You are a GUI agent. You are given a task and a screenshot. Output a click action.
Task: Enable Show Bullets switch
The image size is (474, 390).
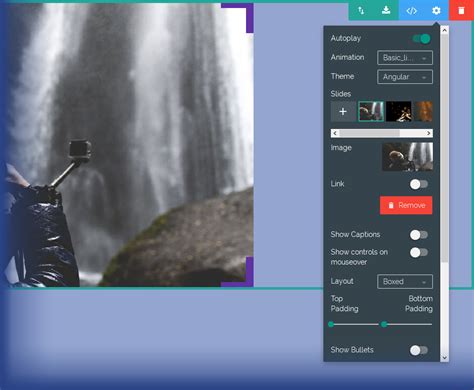tap(419, 350)
